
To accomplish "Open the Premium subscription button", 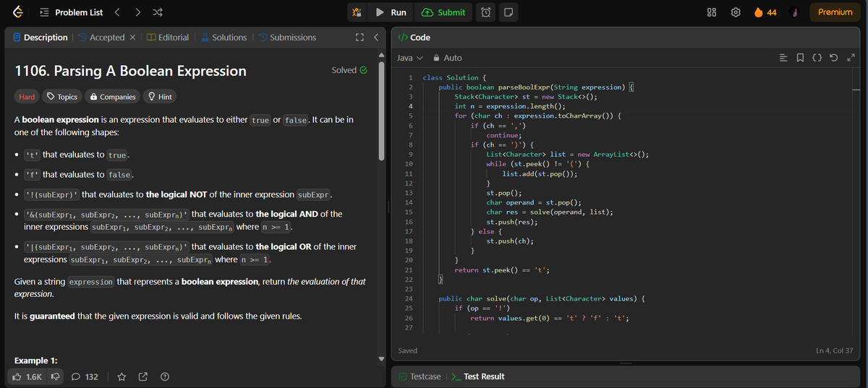I will [x=835, y=12].
